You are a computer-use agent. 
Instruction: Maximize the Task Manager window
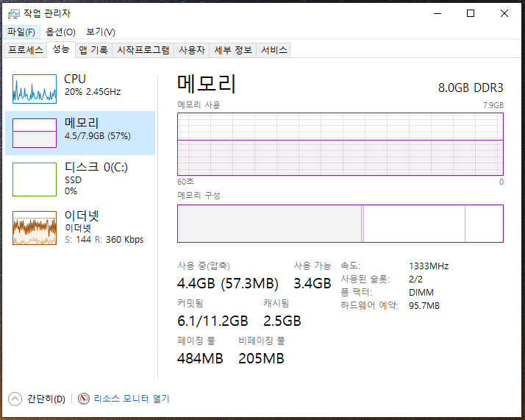pos(471,13)
